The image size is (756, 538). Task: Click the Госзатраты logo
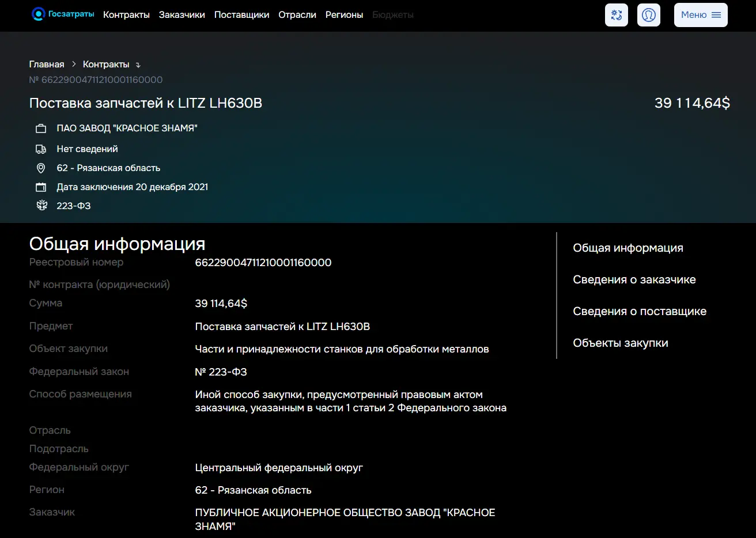click(x=63, y=14)
